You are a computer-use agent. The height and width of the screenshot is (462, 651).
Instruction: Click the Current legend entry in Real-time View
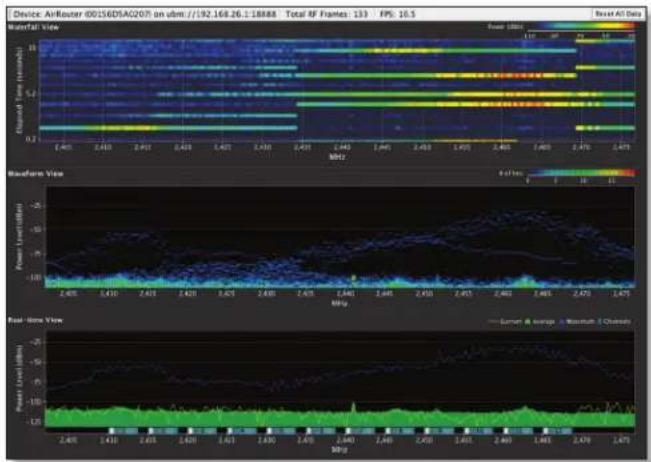point(506,321)
